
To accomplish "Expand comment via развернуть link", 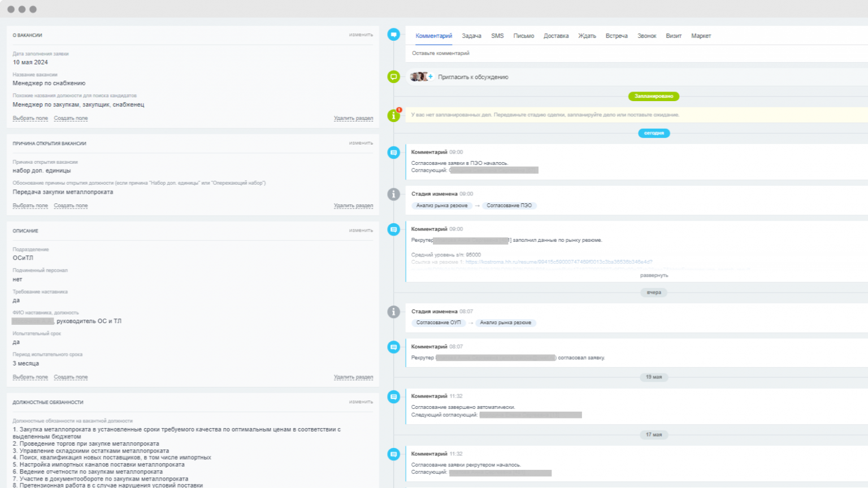I will (x=654, y=276).
